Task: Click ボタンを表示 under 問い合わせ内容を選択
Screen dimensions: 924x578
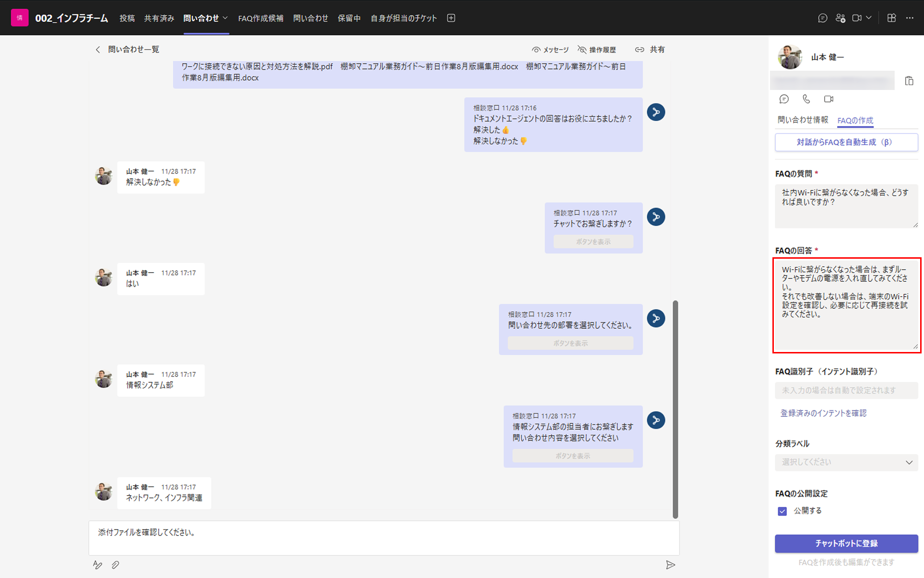Action: click(x=573, y=456)
